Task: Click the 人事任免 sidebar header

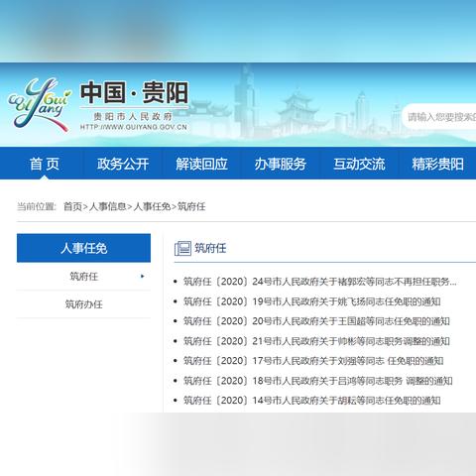Action: 83,248
